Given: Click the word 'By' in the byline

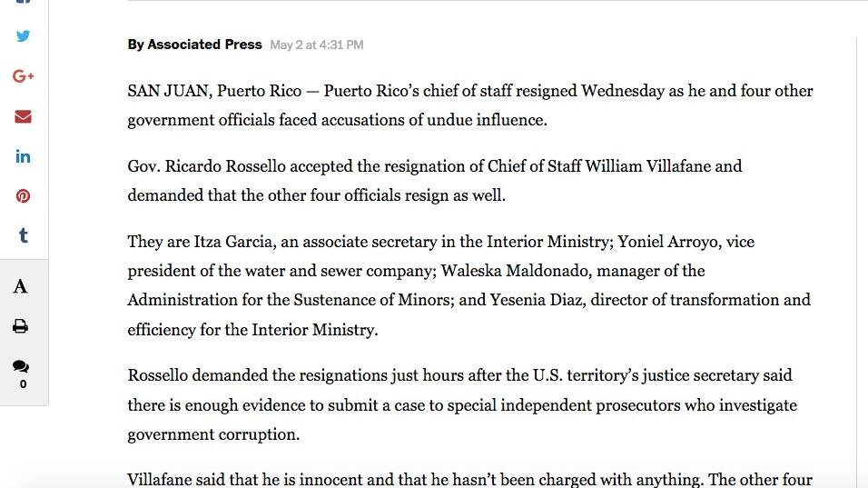Looking at the screenshot, I should [135, 45].
